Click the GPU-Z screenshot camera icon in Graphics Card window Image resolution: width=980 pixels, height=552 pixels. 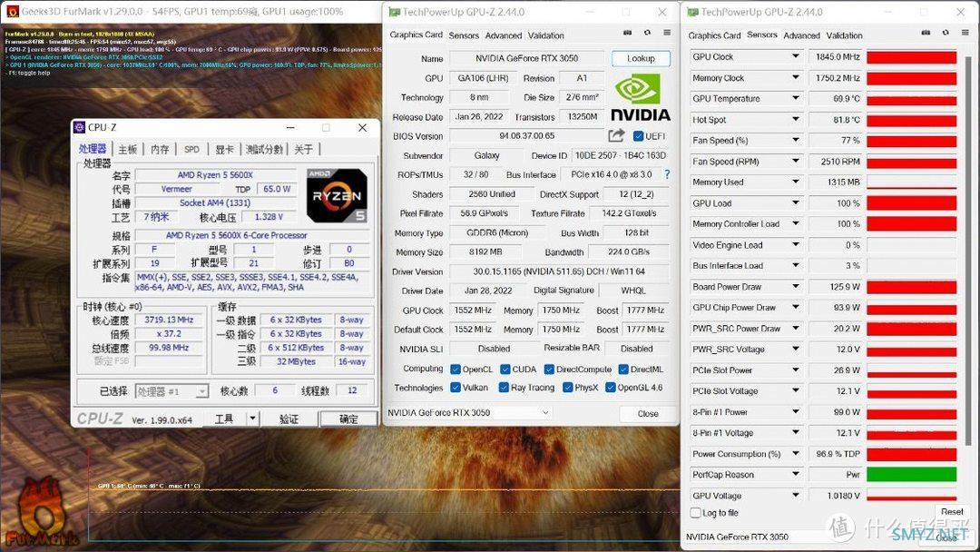pos(628,33)
